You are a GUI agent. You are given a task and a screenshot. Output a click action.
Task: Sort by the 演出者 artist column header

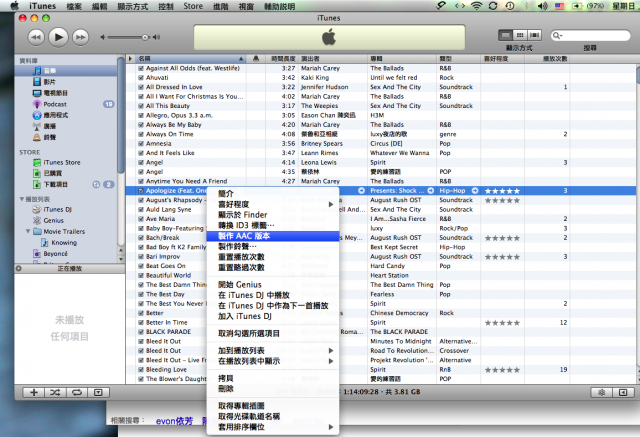pos(333,59)
